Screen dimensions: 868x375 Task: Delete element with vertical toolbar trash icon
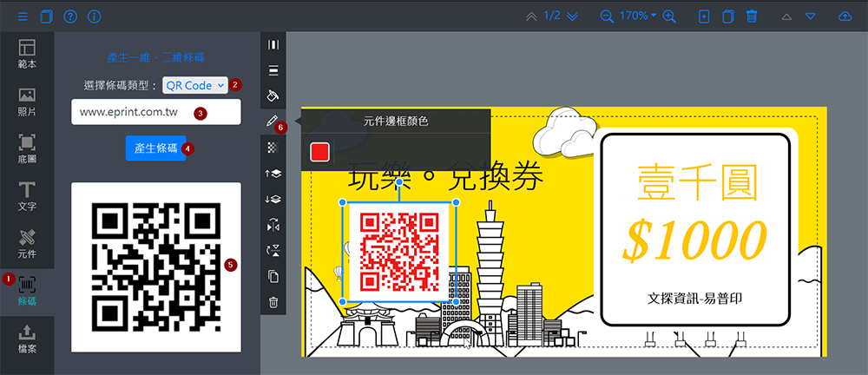coord(273,302)
